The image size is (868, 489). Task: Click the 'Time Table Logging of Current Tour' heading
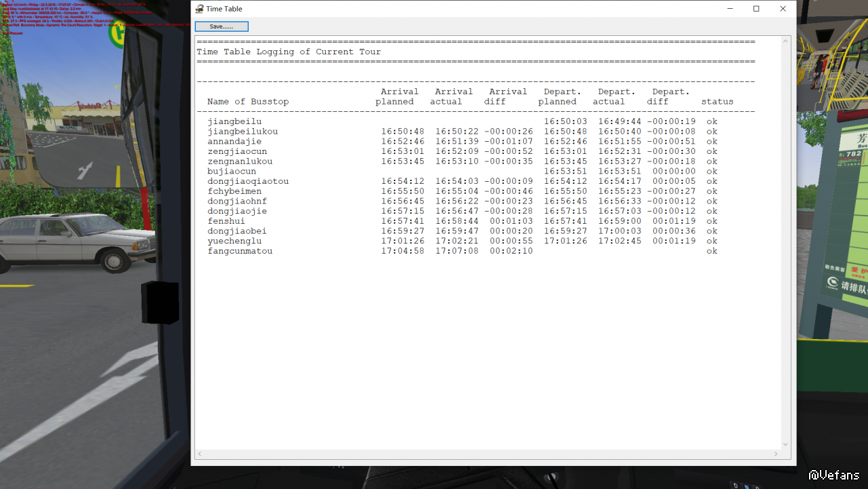click(289, 52)
